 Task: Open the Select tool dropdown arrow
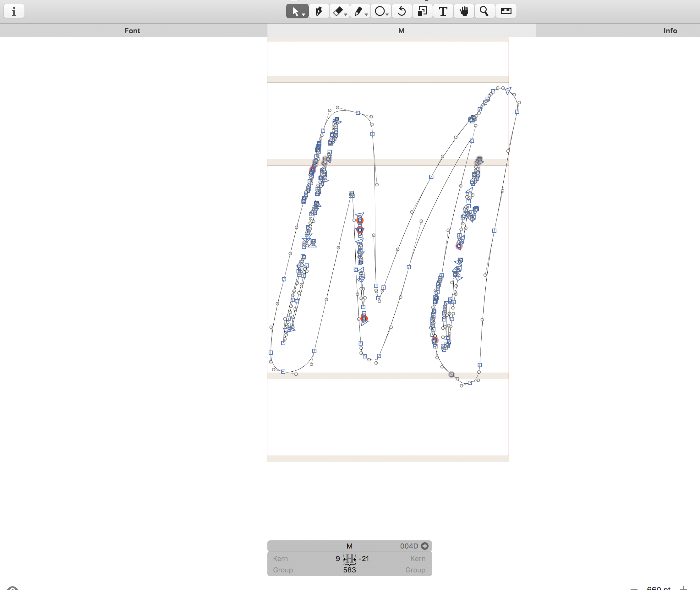304,15
